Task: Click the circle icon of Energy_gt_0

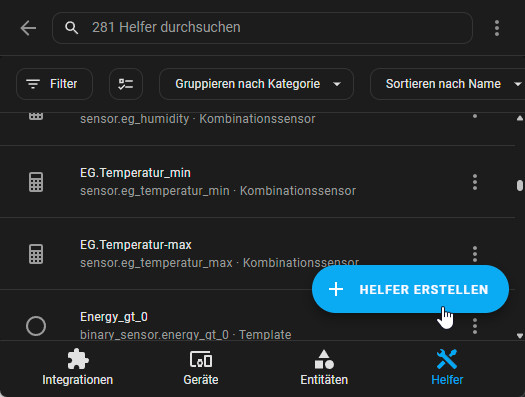Action: point(36,326)
